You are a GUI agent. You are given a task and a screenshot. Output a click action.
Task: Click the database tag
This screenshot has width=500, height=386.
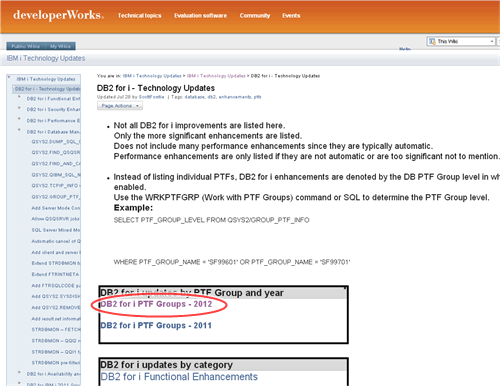pyautogui.click(x=195, y=97)
